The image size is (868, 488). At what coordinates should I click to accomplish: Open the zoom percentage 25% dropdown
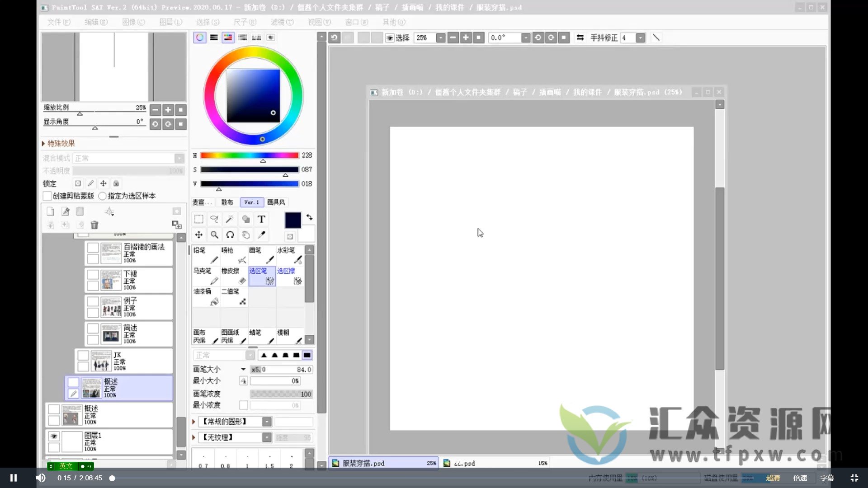tap(440, 38)
